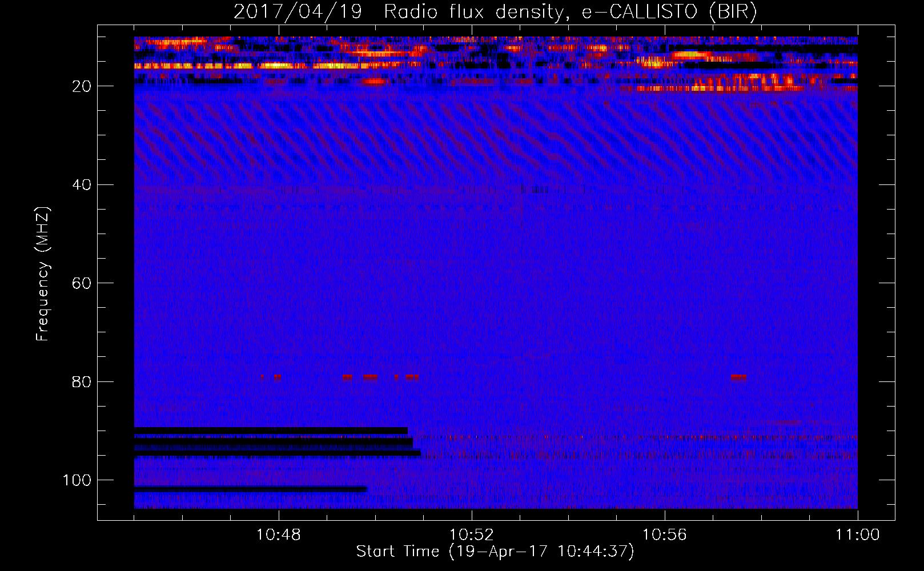This screenshot has height=571, width=924.
Task: Click the plot title '2017/04/19 Radio flux density'
Action: (x=495, y=11)
